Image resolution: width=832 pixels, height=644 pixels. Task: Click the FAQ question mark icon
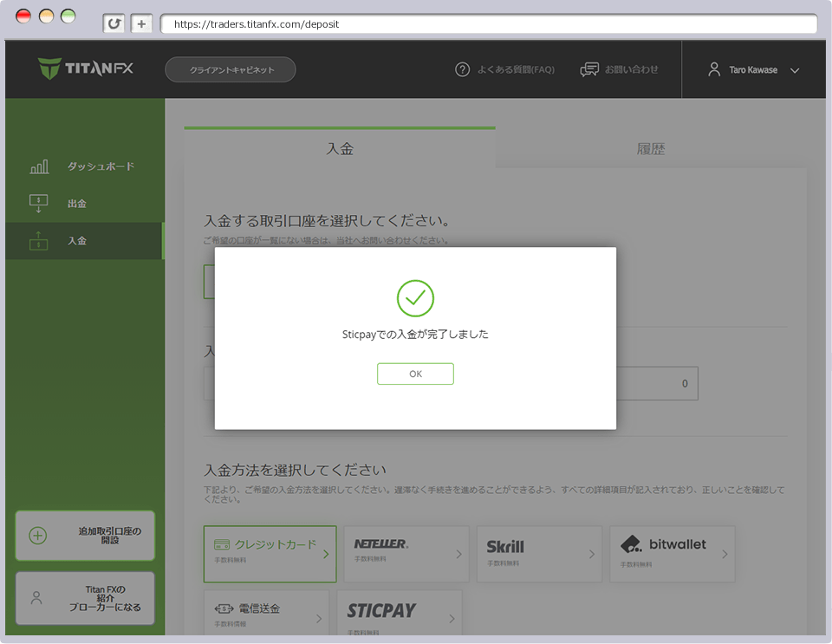tap(462, 69)
